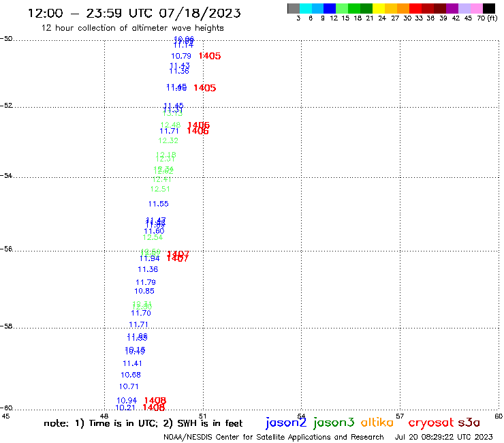
Task: Click the jason2 satellite legend label
Action: pyautogui.click(x=286, y=423)
